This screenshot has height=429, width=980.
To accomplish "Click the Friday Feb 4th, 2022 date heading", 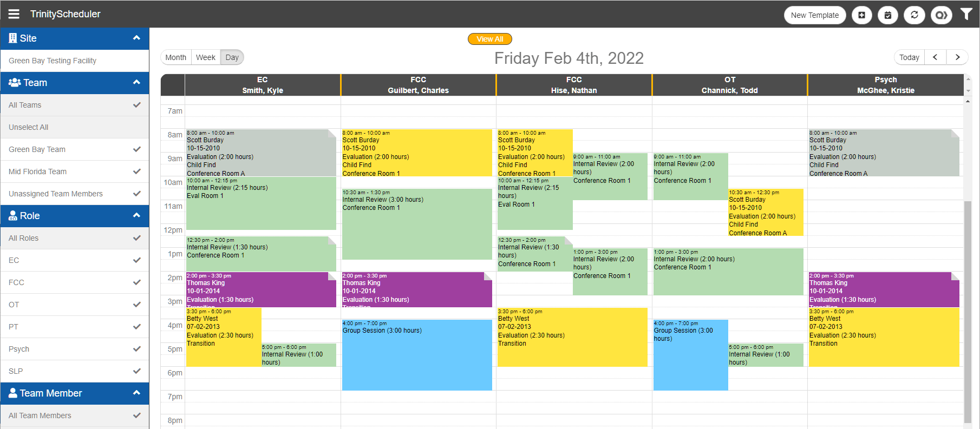I will pos(569,58).
